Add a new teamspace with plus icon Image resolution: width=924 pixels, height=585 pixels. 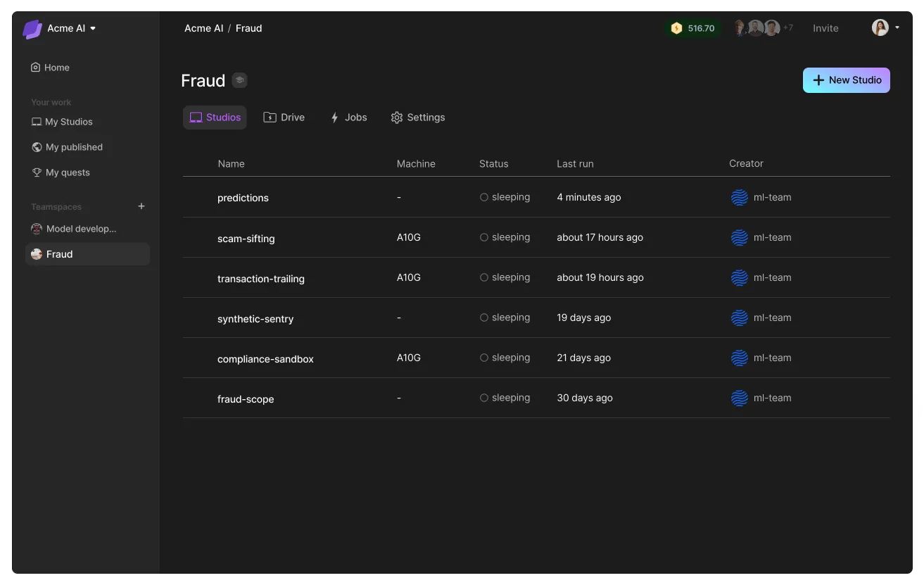pos(141,206)
